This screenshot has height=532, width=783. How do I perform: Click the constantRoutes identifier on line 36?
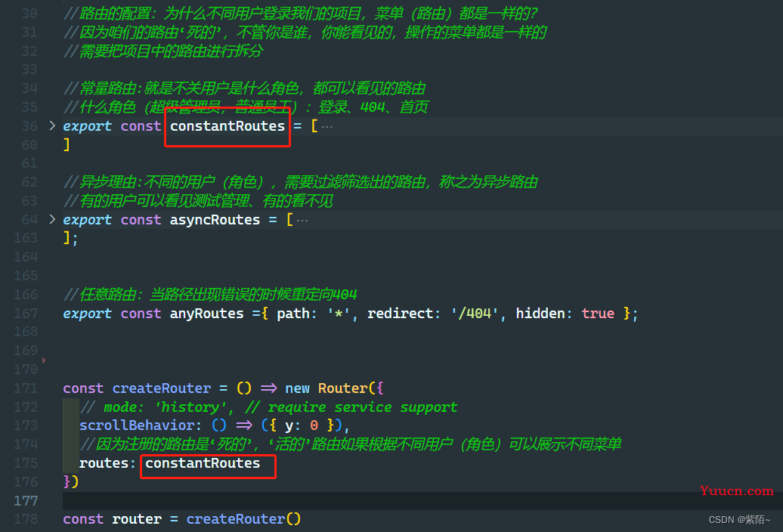tap(227, 126)
